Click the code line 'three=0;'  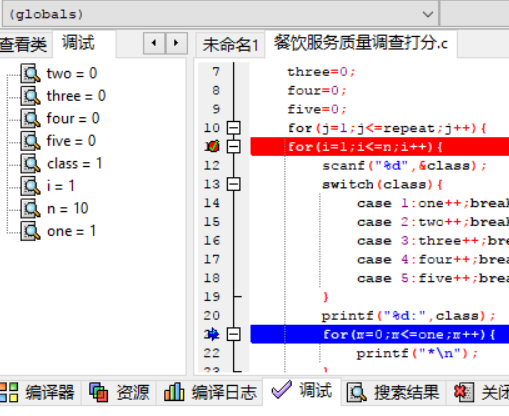click(x=321, y=72)
